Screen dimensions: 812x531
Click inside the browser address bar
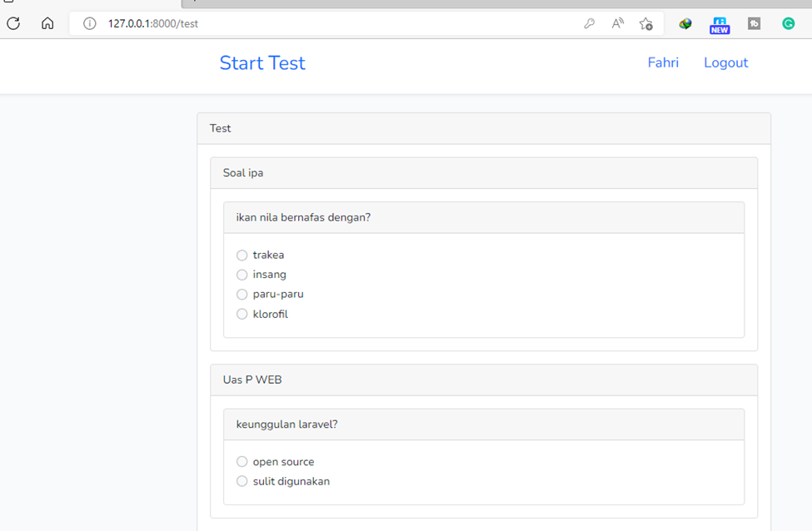coord(250,23)
